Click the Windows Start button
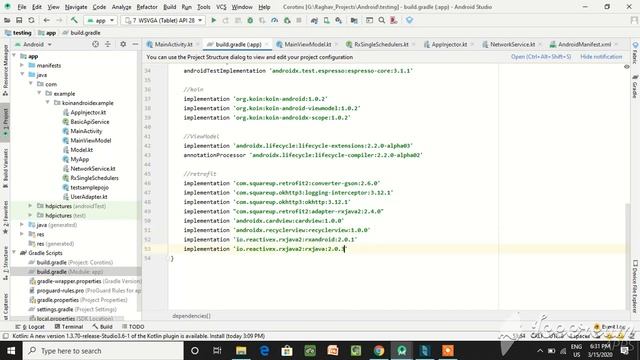Viewport: 640px width, 360px height. (x=11, y=351)
